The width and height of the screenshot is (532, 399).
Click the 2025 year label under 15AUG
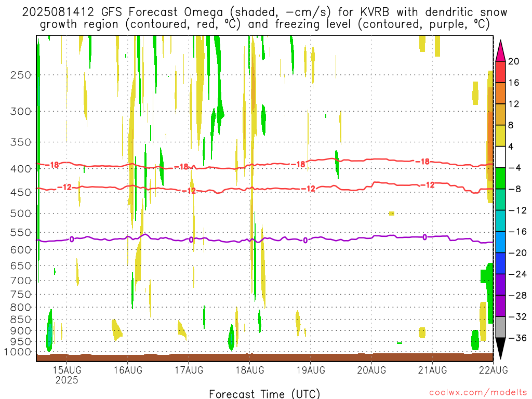[x=67, y=380]
